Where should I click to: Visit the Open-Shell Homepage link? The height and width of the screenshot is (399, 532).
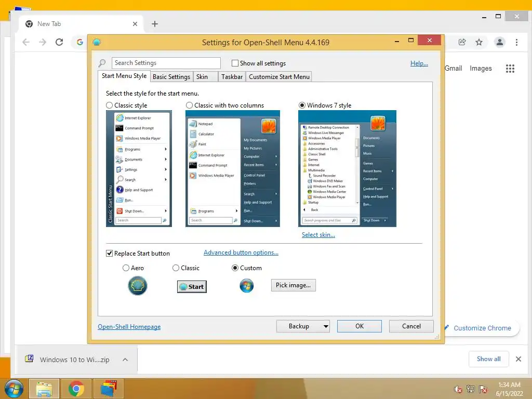point(129,327)
